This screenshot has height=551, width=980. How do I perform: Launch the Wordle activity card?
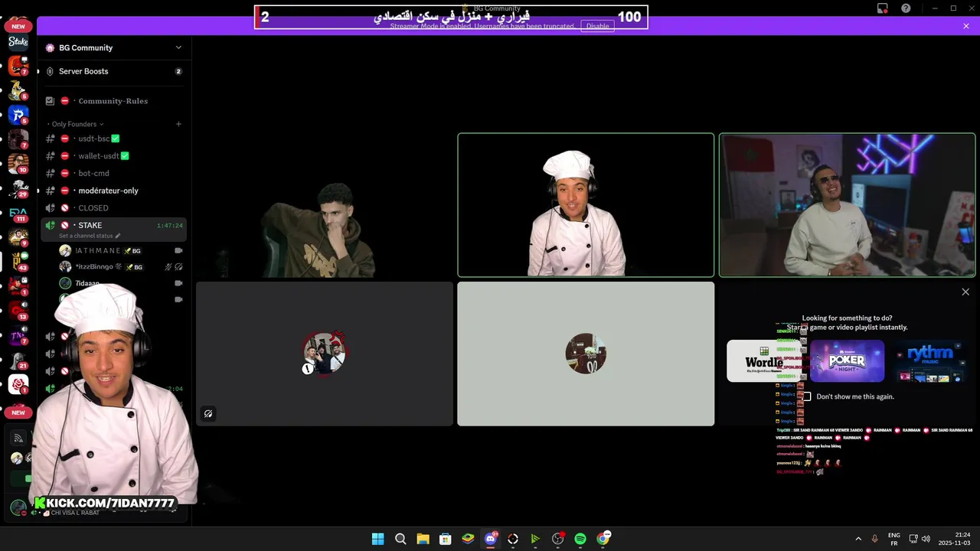coord(764,360)
